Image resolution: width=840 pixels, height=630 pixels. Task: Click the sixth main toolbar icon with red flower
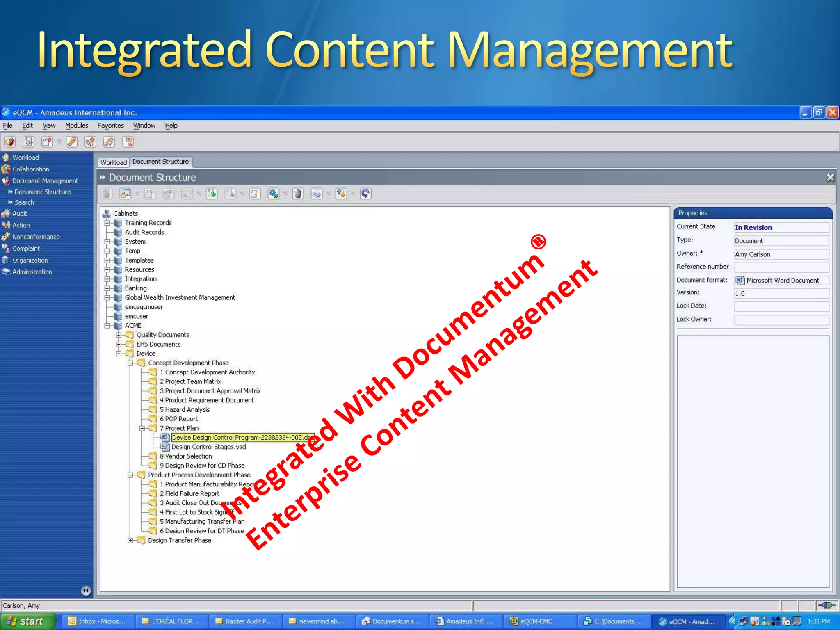coord(109,142)
